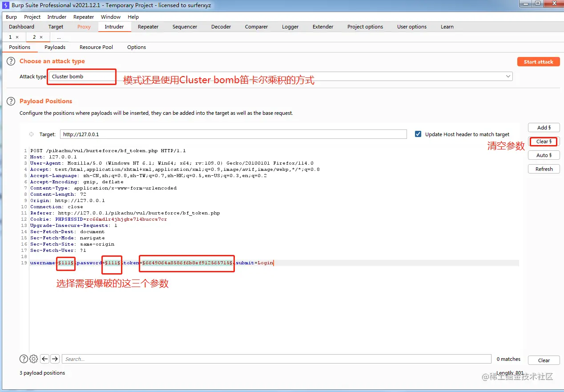The image size is (564, 392).
Task: Switch to the Comparer tab
Action: pos(257,27)
